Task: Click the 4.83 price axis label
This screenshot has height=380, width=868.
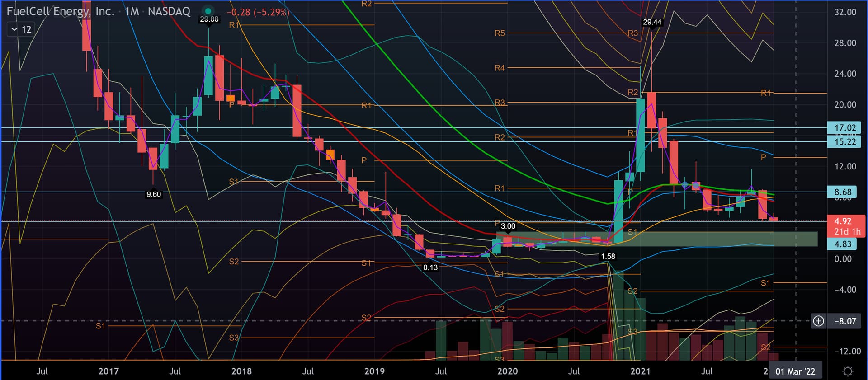Action: pos(842,244)
